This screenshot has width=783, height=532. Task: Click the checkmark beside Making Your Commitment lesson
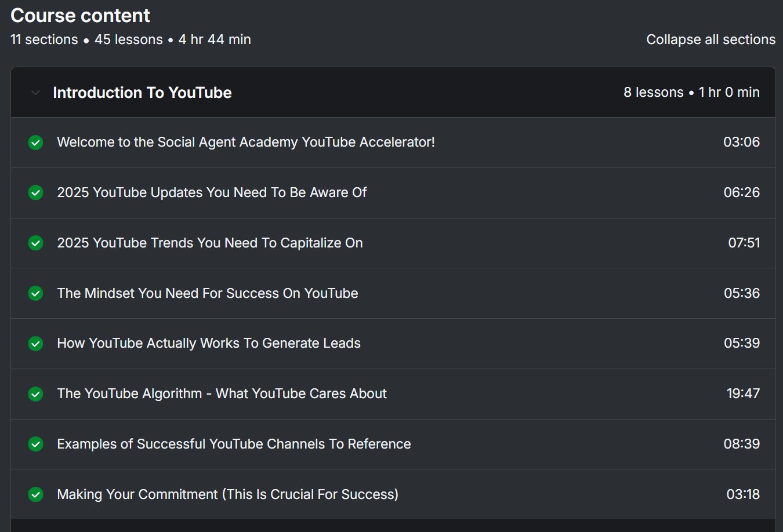(35, 495)
